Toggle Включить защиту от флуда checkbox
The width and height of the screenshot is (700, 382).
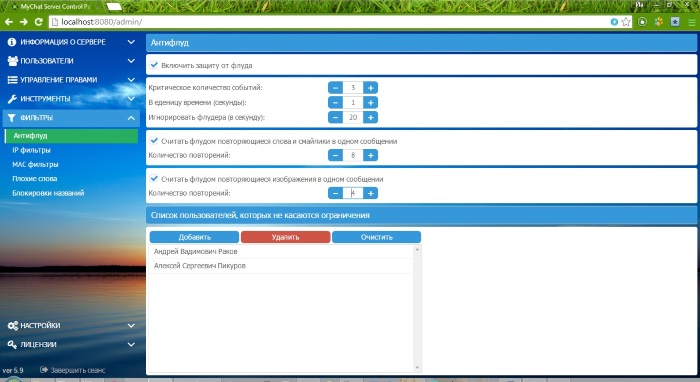(x=154, y=65)
